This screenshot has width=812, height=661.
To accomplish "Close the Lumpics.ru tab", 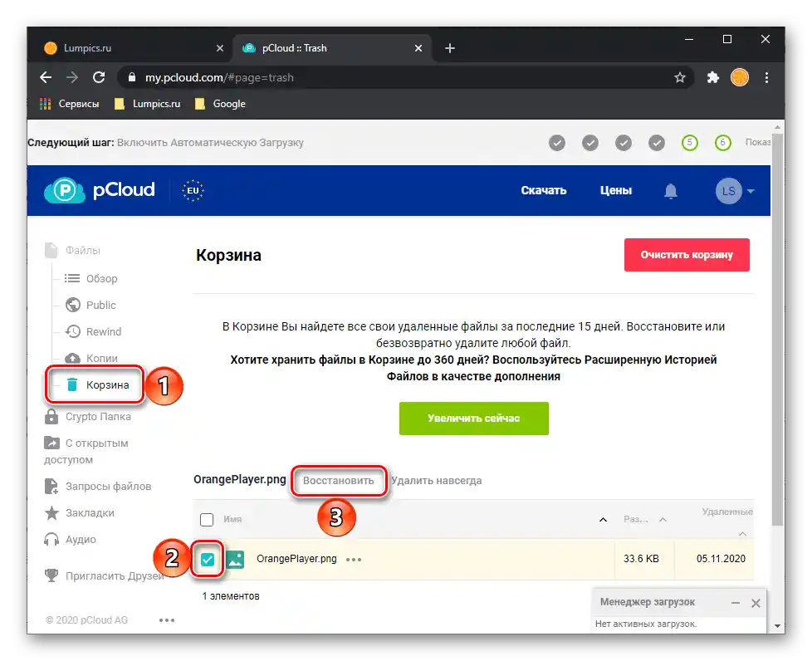I will point(219,48).
